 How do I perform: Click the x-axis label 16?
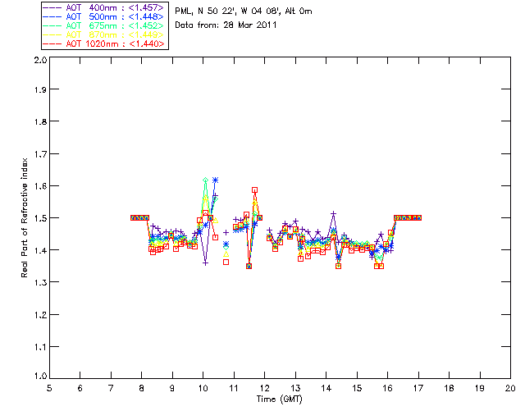[x=388, y=388]
